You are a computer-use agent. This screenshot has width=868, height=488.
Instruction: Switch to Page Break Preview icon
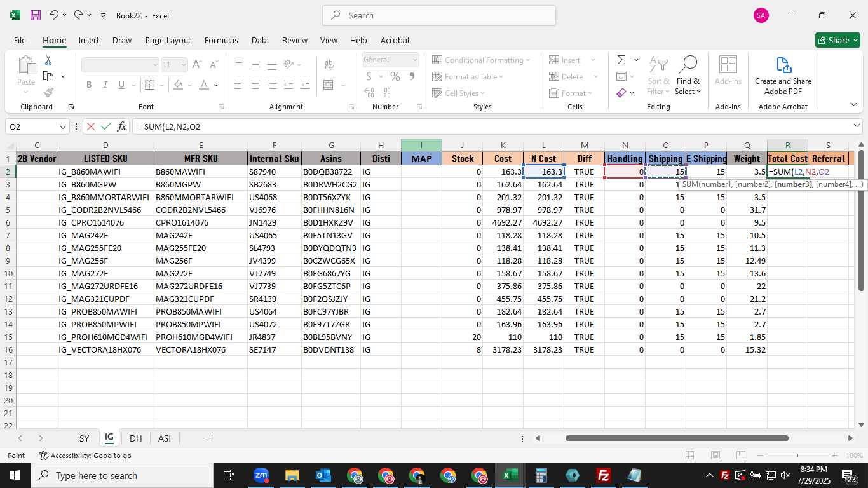coord(741,456)
